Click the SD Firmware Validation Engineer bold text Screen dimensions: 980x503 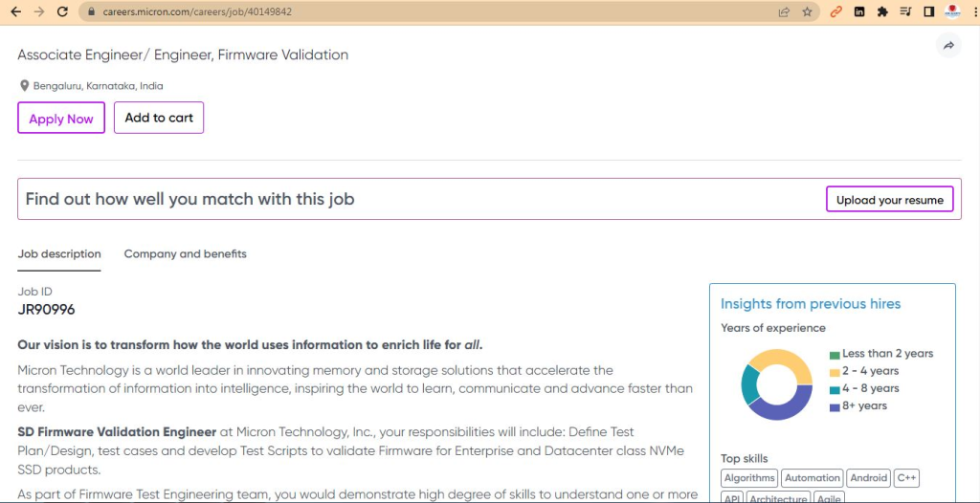(117, 432)
